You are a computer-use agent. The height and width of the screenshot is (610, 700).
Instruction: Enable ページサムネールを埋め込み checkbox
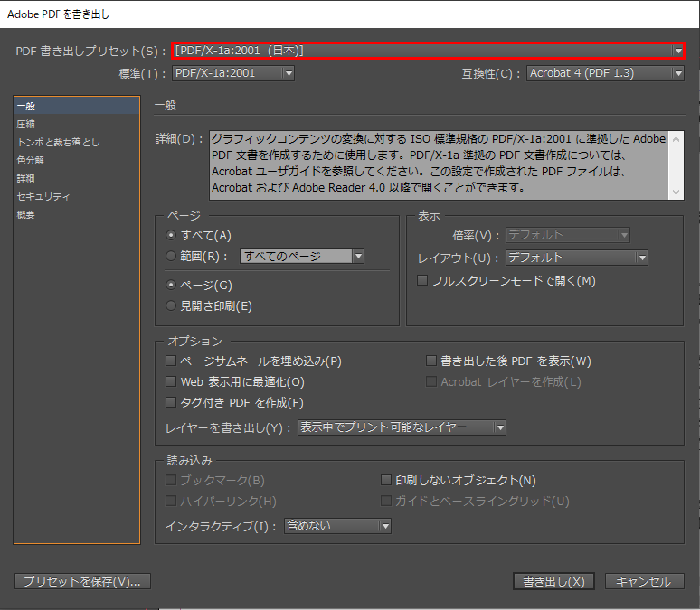point(171,361)
